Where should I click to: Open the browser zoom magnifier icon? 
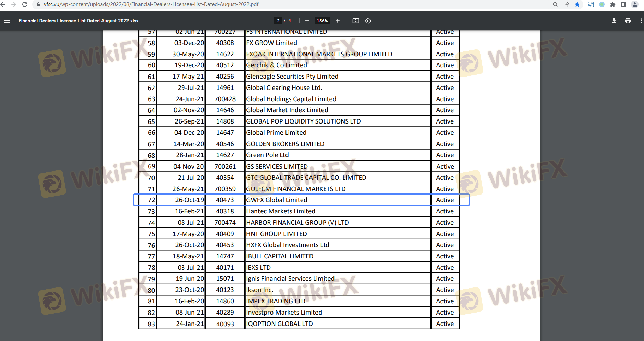click(x=555, y=4)
